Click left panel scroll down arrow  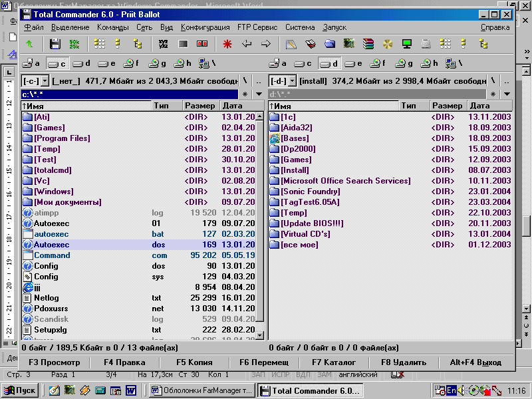pyautogui.click(x=259, y=336)
